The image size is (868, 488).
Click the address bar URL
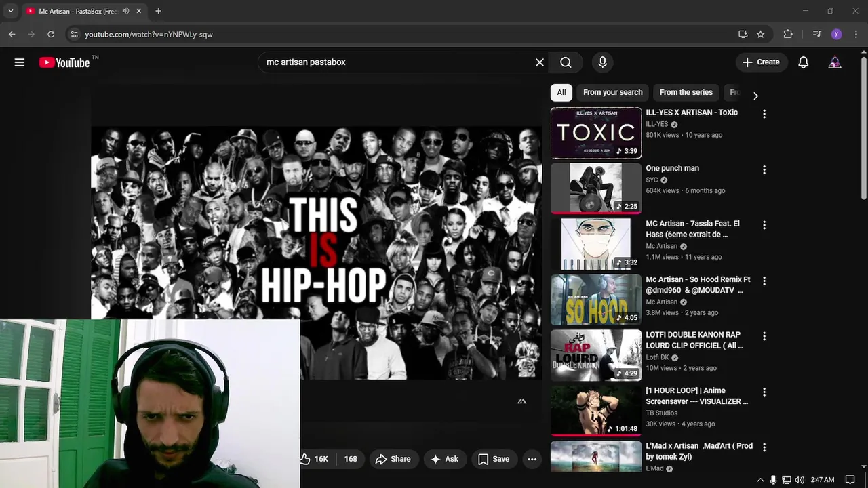(149, 34)
